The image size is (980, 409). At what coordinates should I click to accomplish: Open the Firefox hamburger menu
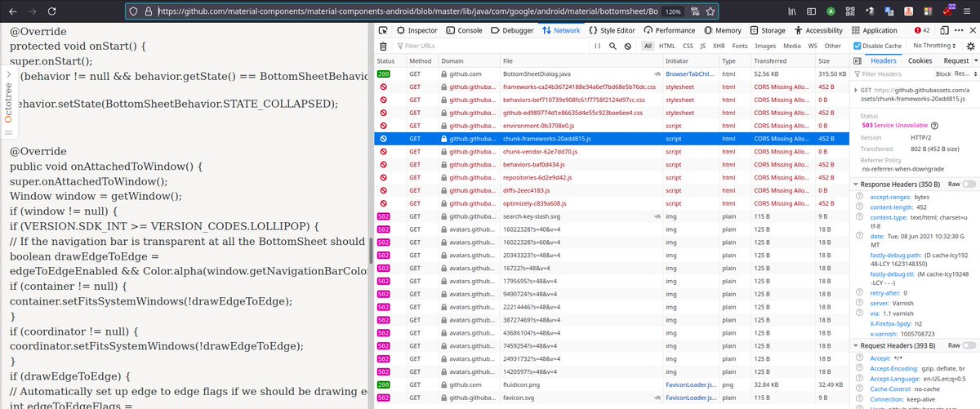click(967, 11)
